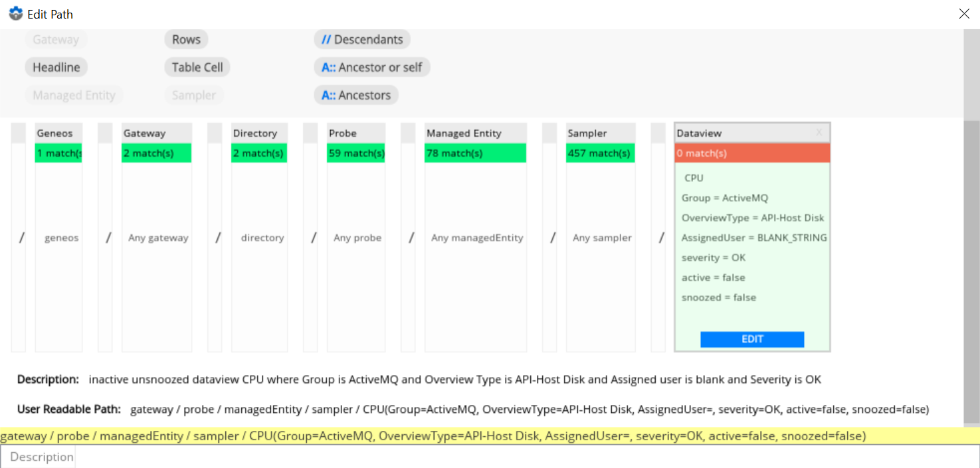Click the 0 match(es) red indicator
The width and height of the screenshot is (980, 468).
pos(752,153)
